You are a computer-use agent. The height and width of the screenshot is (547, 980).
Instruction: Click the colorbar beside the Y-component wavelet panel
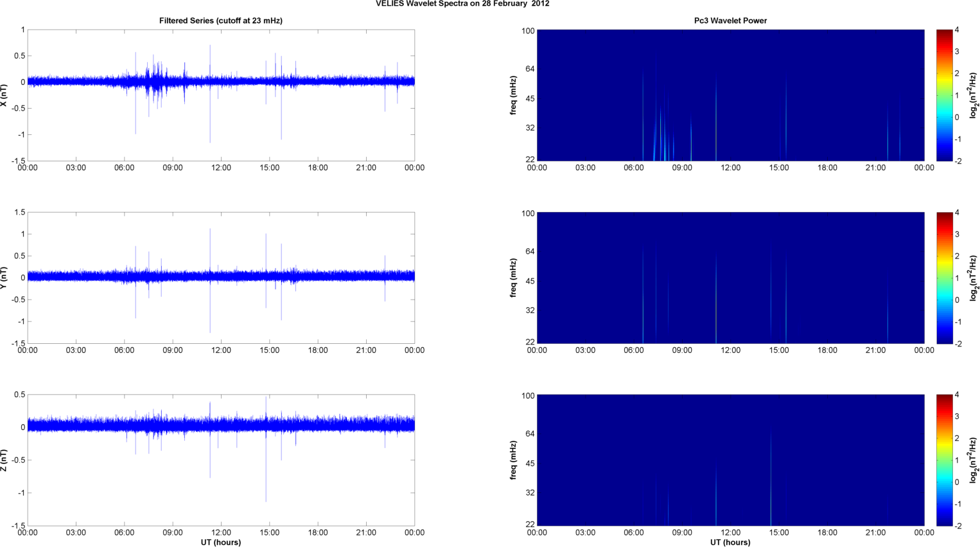[x=944, y=278]
